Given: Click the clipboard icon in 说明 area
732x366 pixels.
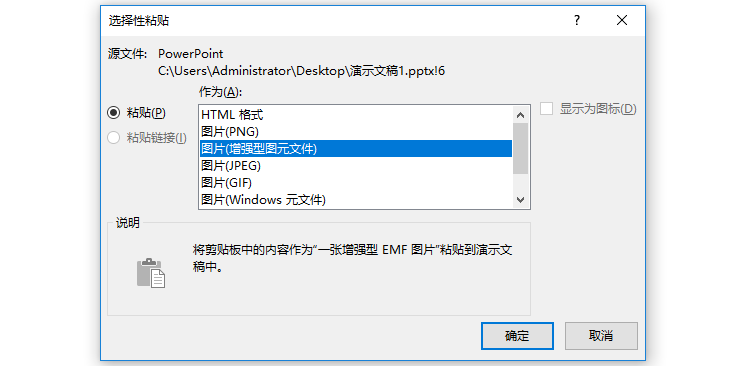Looking at the screenshot, I should tap(151, 273).
